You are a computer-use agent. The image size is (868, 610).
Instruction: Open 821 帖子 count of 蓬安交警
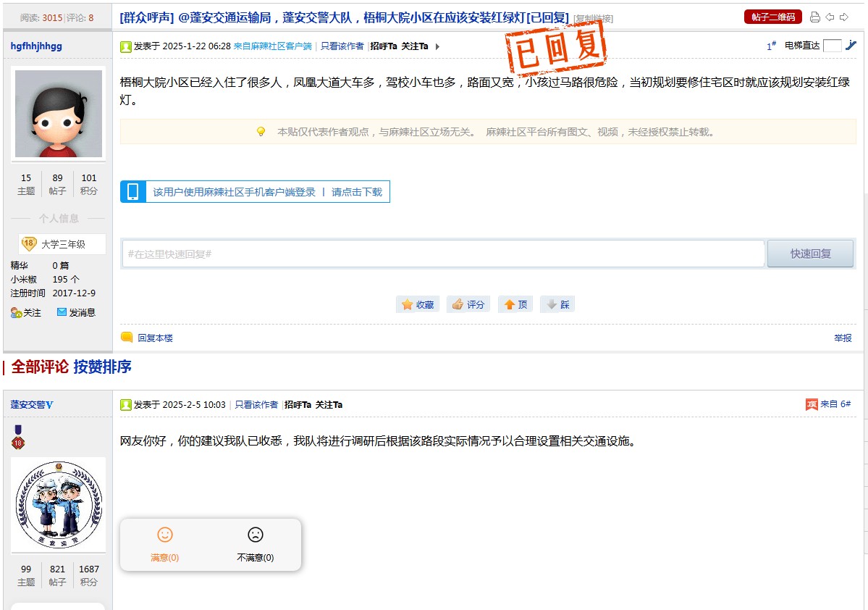point(58,575)
